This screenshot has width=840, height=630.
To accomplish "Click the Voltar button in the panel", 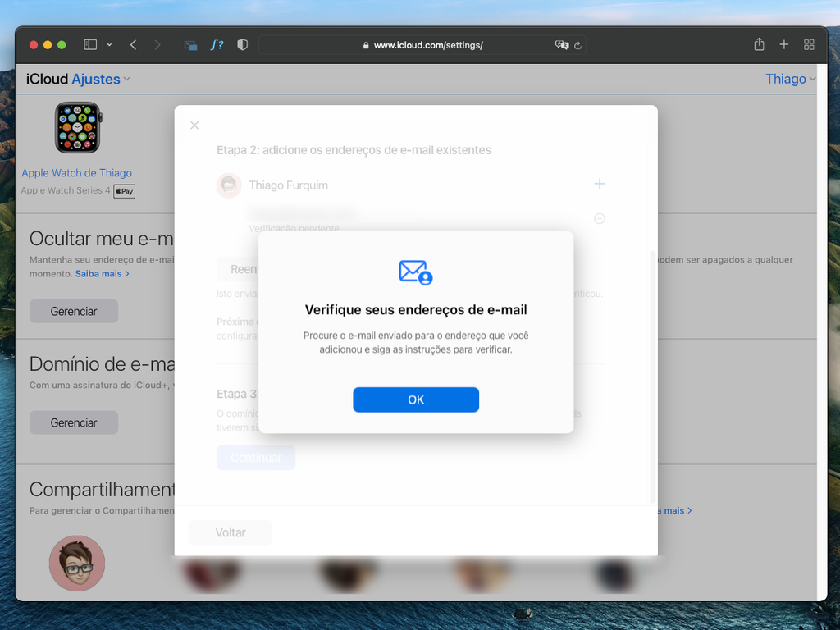I will (231, 532).
